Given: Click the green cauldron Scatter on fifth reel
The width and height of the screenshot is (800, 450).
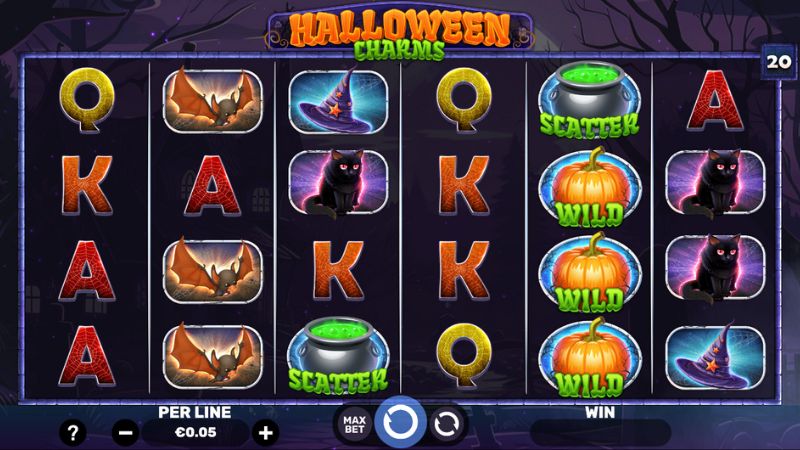Looking at the screenshot, I should tap(589, 101).
